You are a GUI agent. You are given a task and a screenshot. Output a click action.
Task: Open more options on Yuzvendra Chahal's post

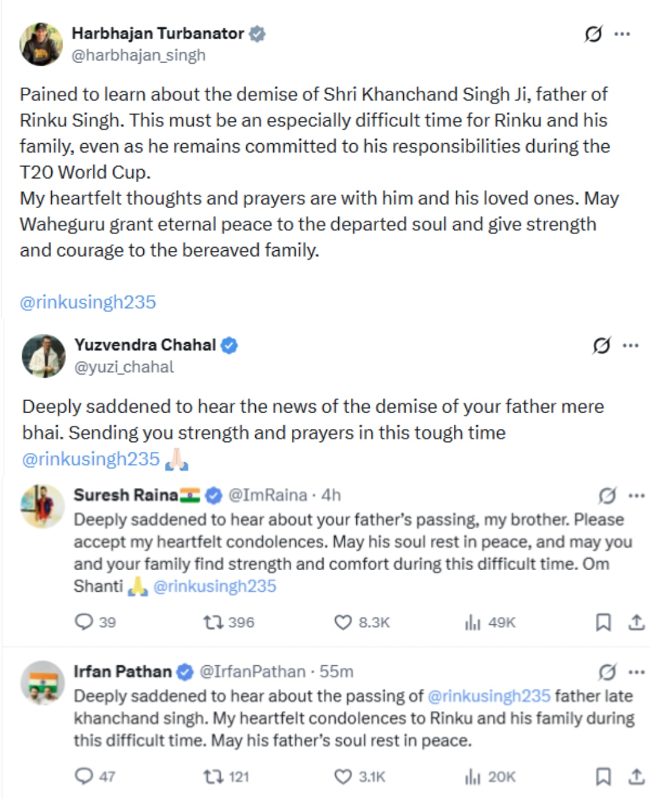click(x=631, y=345)
